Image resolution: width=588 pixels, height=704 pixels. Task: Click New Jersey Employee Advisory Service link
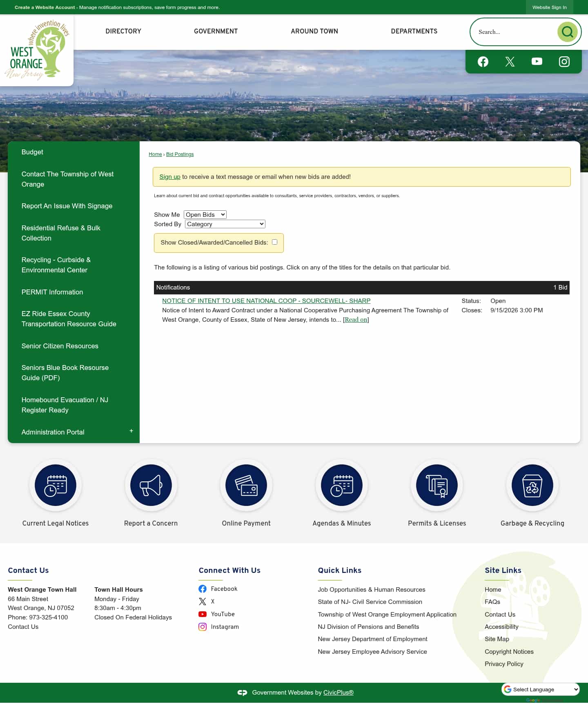click(x=372, y=652)
